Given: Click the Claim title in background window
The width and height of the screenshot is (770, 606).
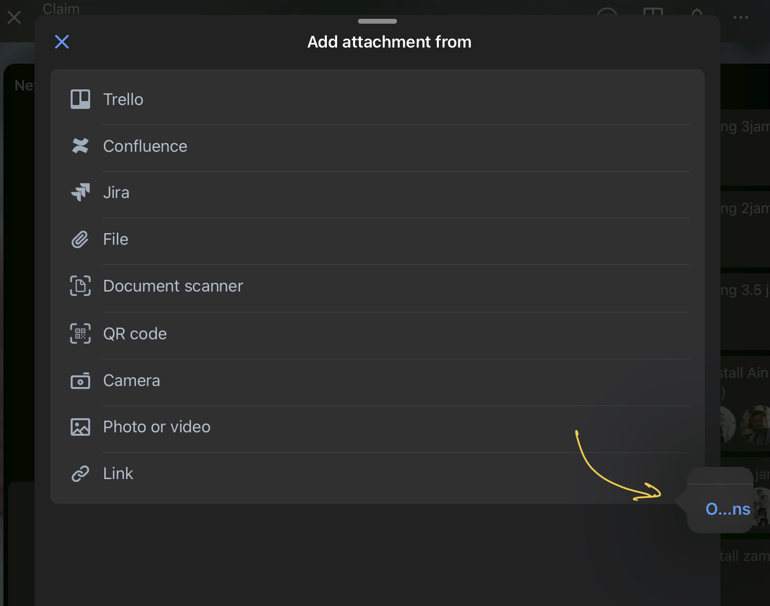Looking at the screenshot, I should [61, 8].
